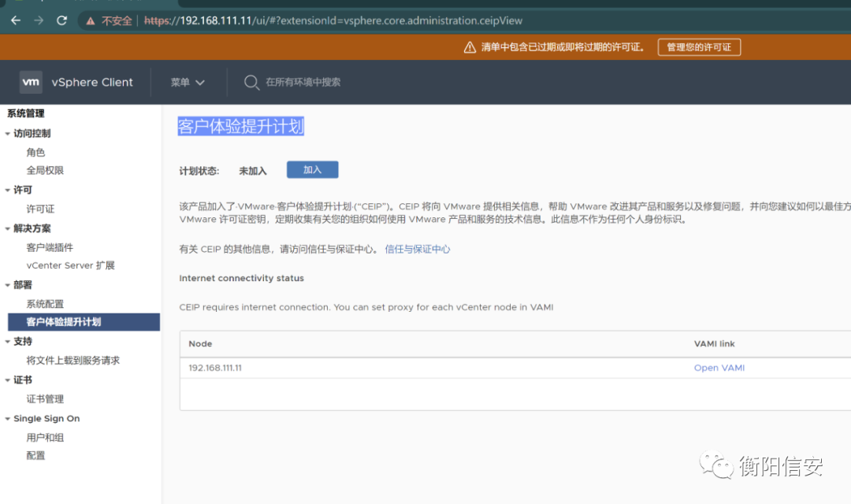This screenshot has height=504, width=851.
Task: Select 配置 in sidebar
Action: coord(35,455)
